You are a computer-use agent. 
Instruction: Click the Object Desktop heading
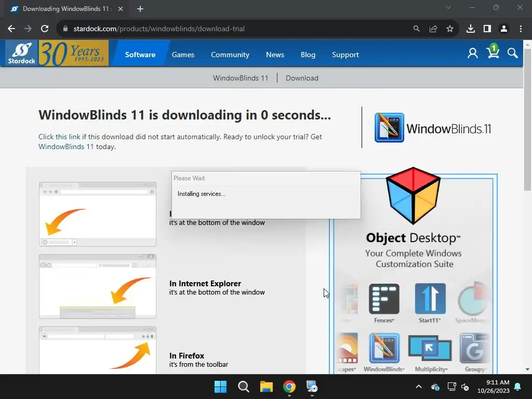(x=413, y=238)
